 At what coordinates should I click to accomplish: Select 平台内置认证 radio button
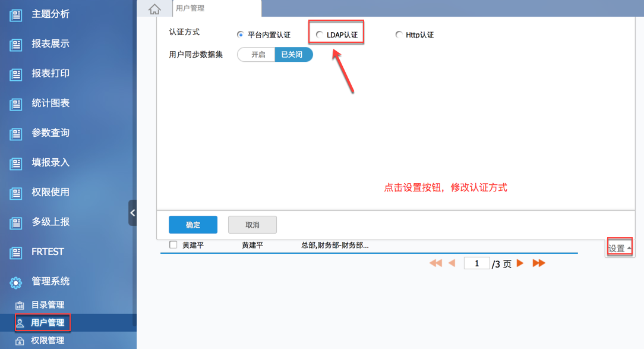tap(240, 34)
